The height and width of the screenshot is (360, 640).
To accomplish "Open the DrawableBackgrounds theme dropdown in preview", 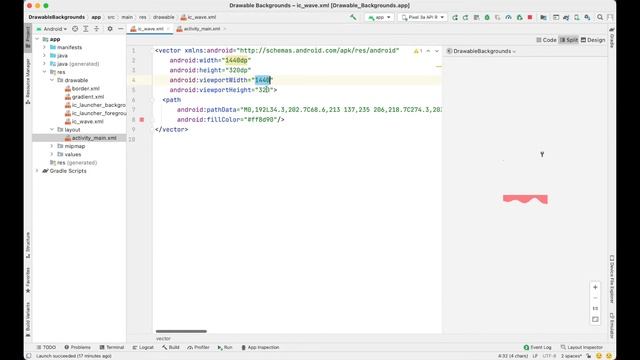I will (x=481, y=51).
